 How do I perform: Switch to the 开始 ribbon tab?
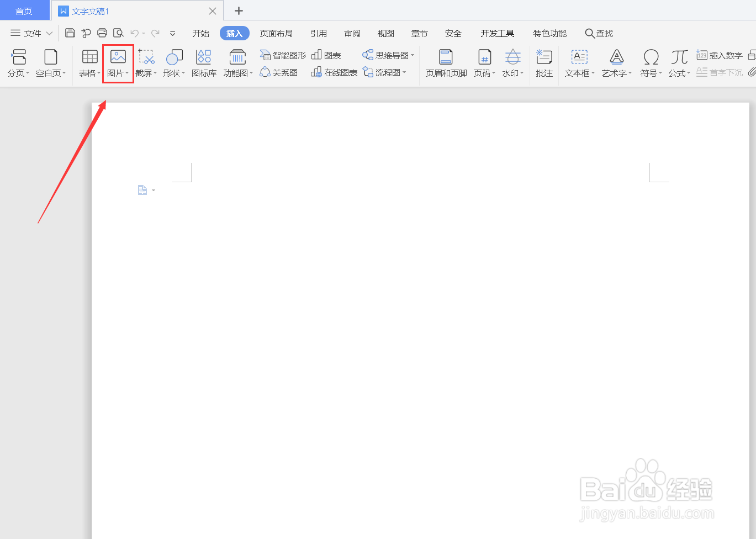click(200, 33)
